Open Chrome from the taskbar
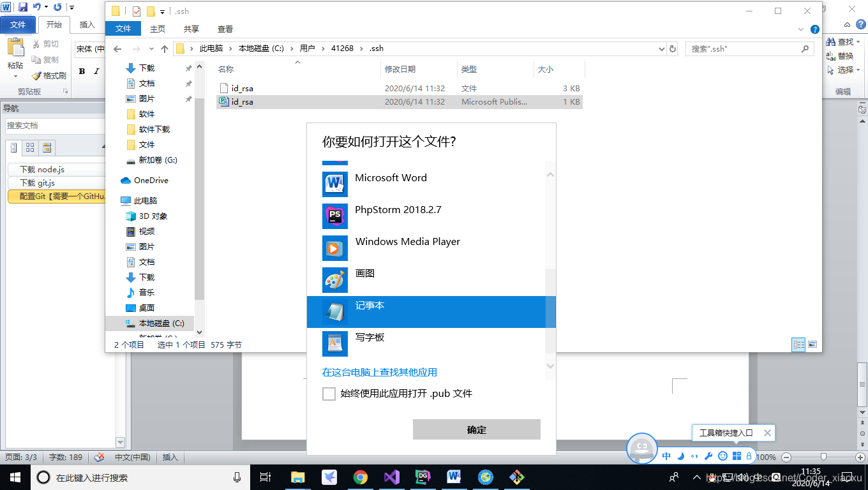The image size is (868, 490). [x=361, y=477]
